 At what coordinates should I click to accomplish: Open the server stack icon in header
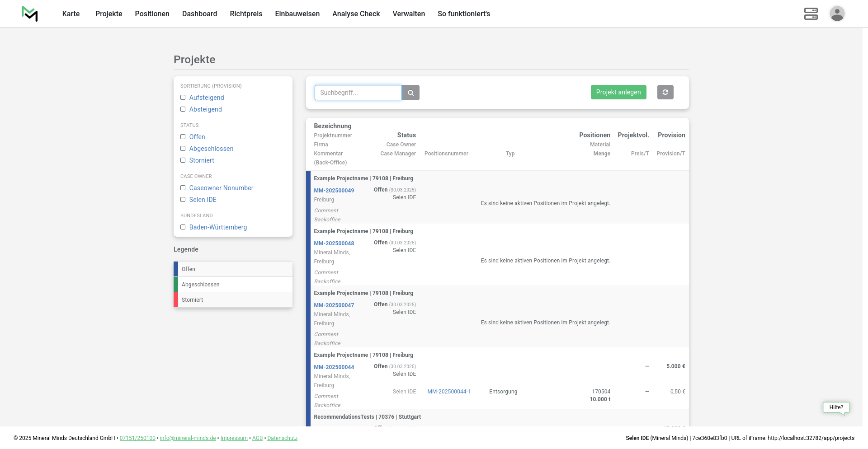811,14
